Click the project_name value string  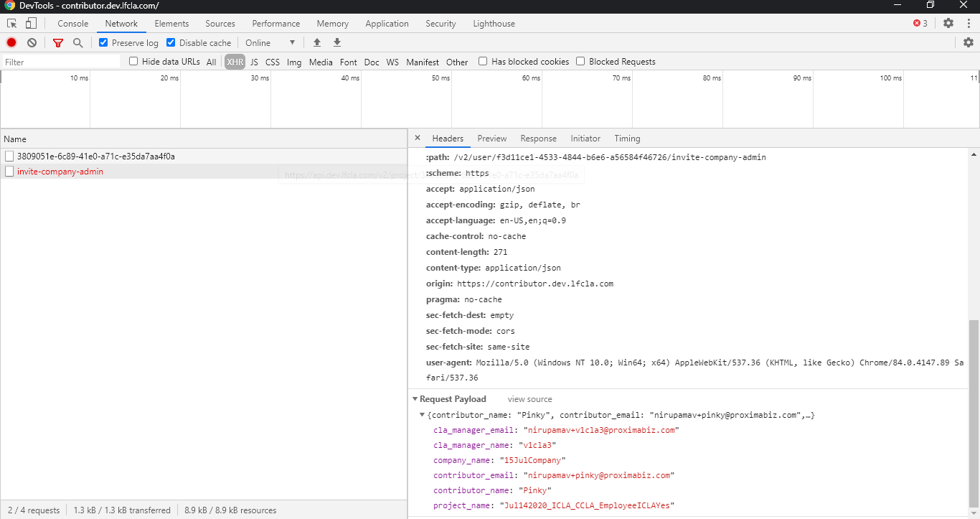(588, 505)
